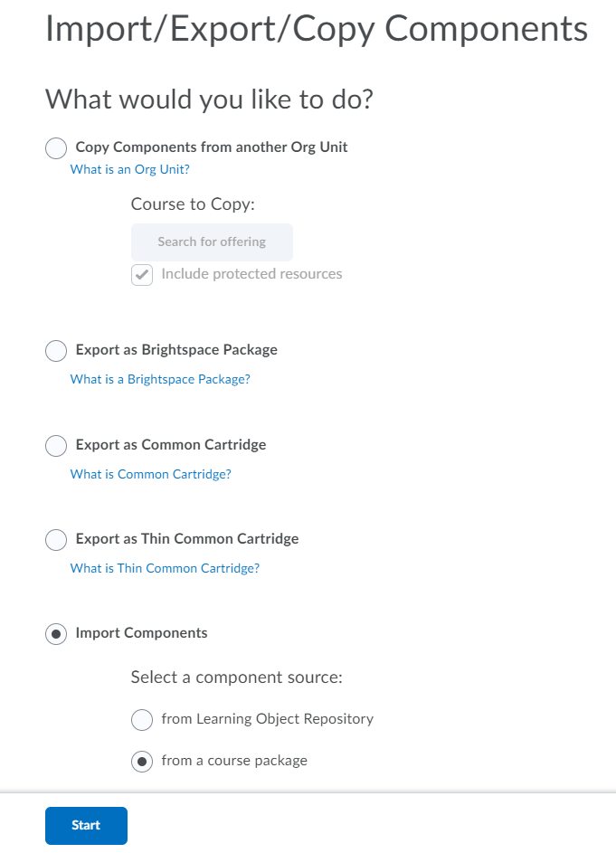Toggle the Include protected resources checkbox
The height and width of the screenshot is (853, 616).
coord(142,275)
